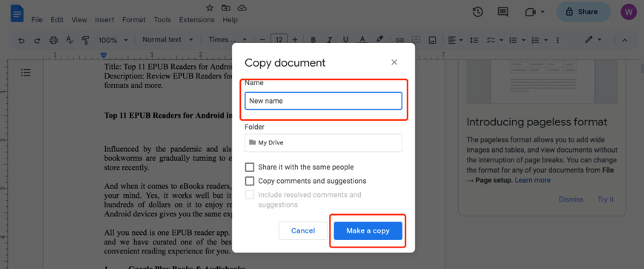Click the text align icon
This screenshot has height=269, width=644.
(452, 40)
